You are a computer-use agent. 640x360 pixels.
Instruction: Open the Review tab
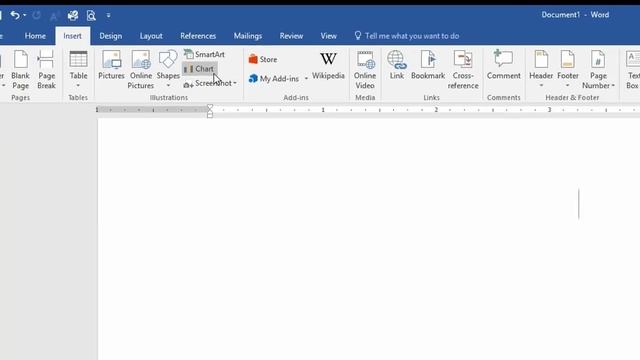tap(291, 36)
